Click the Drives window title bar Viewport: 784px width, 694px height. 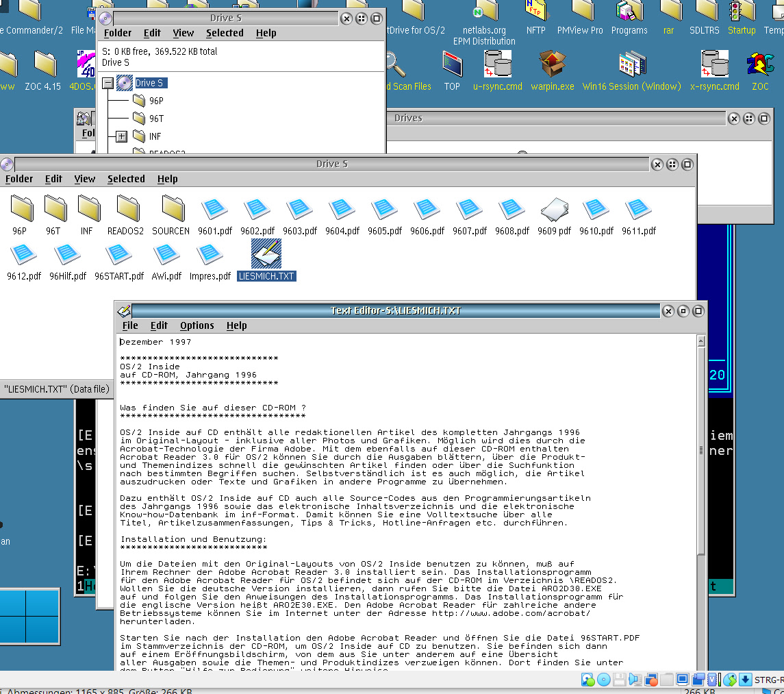[556, 118]
